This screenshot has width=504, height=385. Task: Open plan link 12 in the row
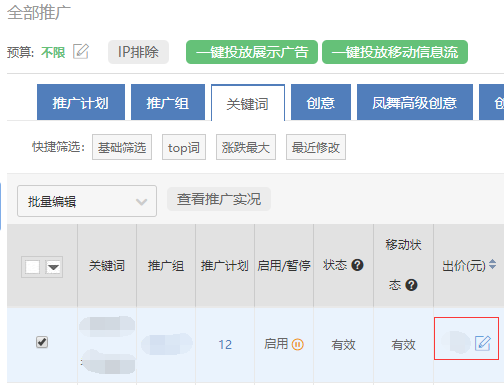pyautogui.click(x=225, y=345)
